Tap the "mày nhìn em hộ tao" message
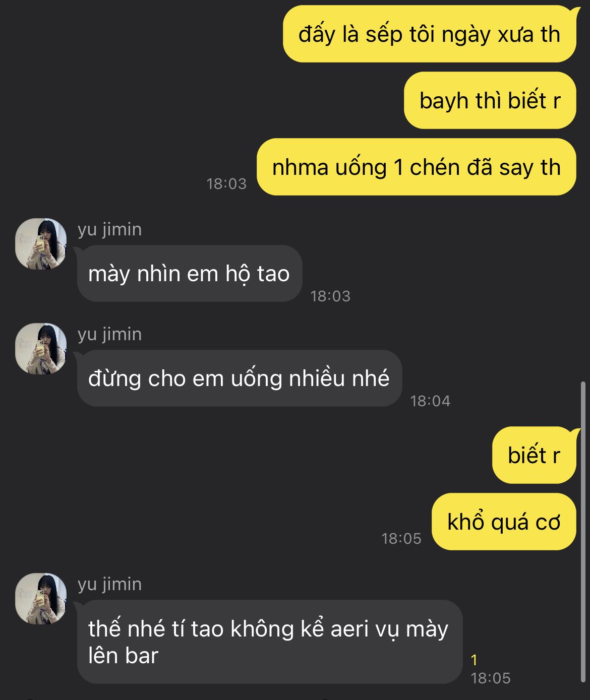Viewport: 590px width, 700px height. (x=189, y=274)
